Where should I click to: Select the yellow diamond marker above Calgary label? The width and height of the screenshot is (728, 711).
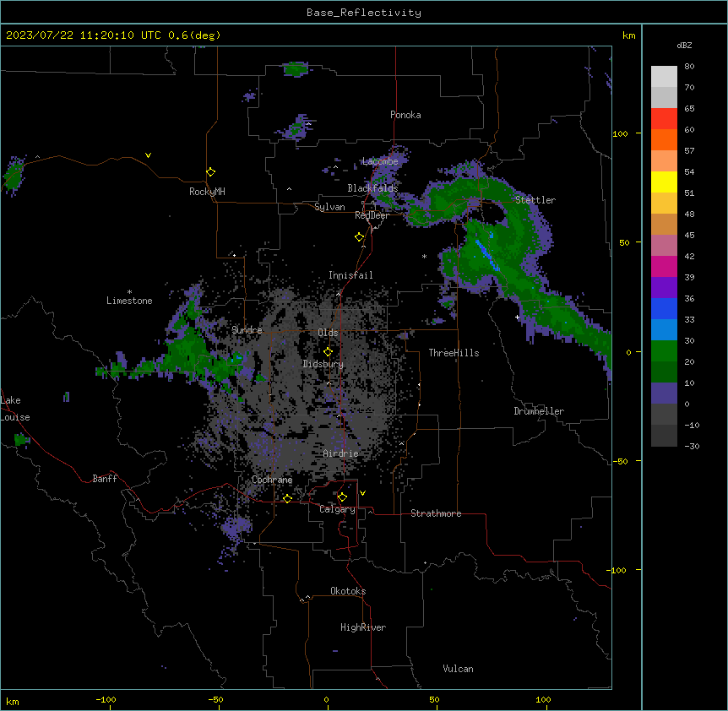[x=342, y=497]
